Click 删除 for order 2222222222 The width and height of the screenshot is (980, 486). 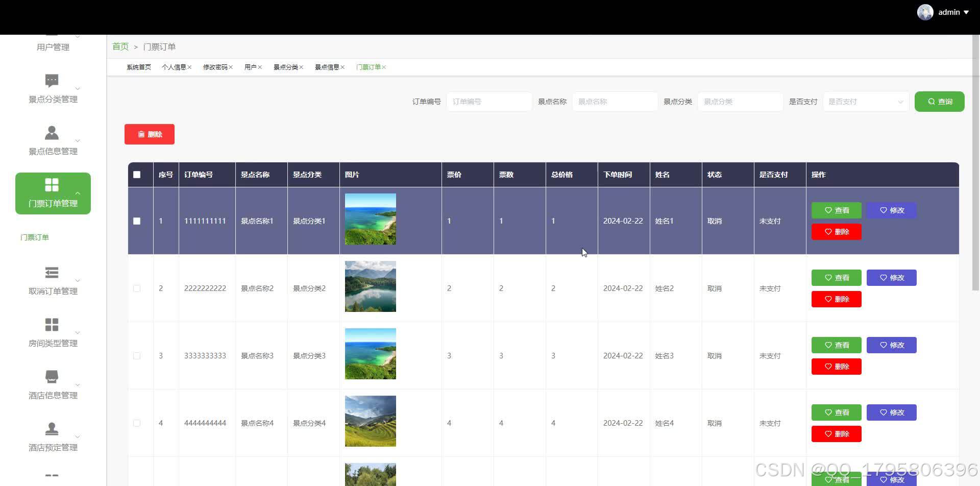click(837, 299)
